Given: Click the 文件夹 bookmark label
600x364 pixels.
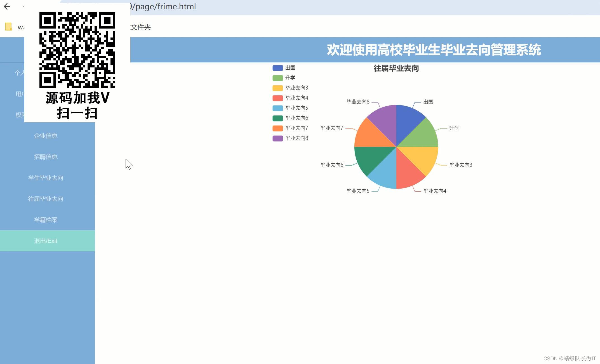Looking at the screenshot, I should tap(141, 27).
